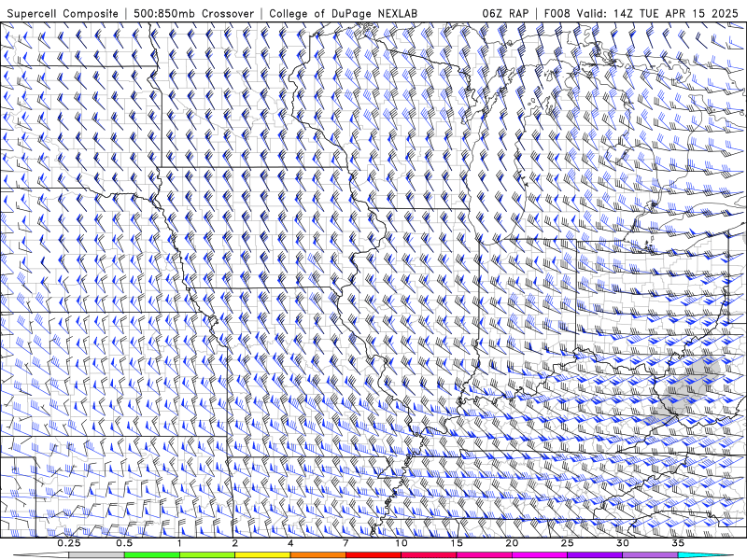Click the legend value '10'
This screenshot has height=560, width=747.
402,543
